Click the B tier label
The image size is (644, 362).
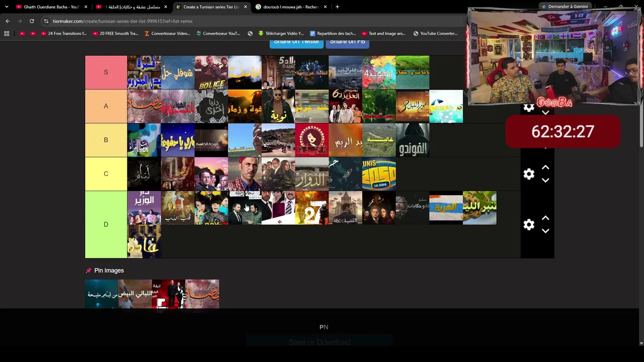(106, 140)
